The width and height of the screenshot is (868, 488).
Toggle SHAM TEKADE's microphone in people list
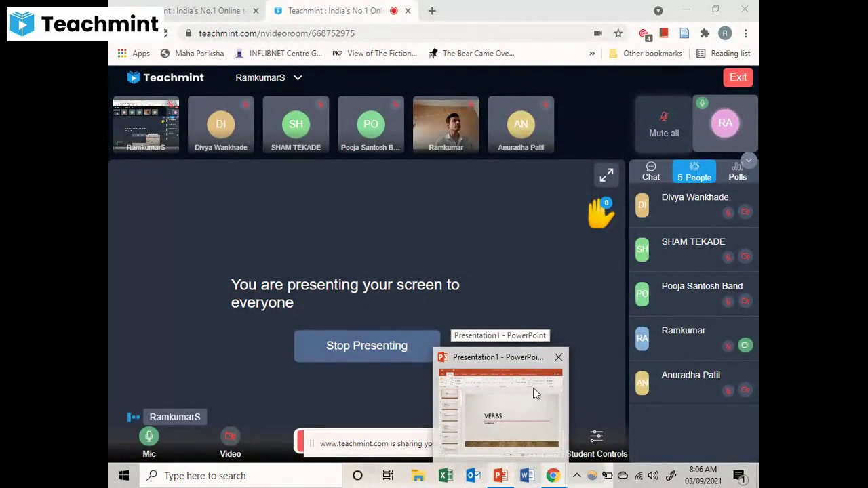pyautogui.click(x=728, y=257)
